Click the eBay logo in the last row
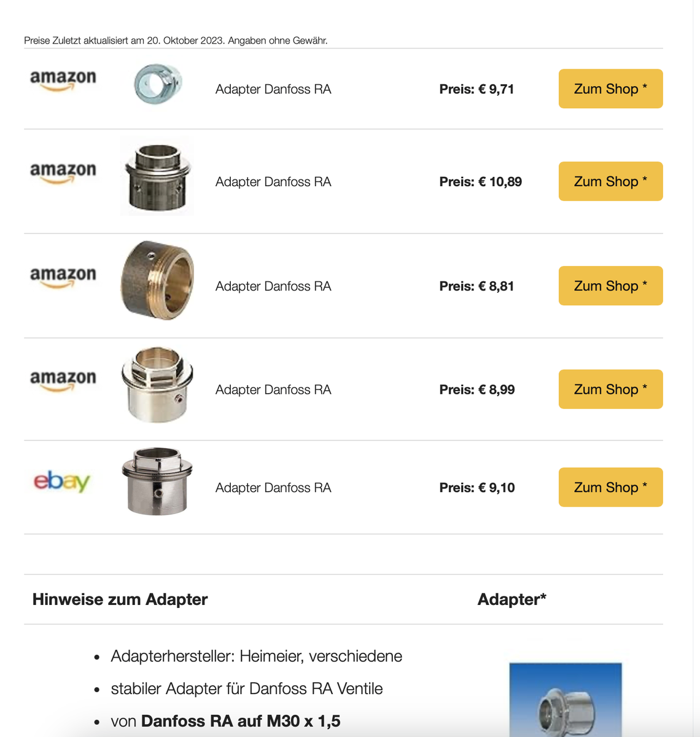 [x=62, y=481]
